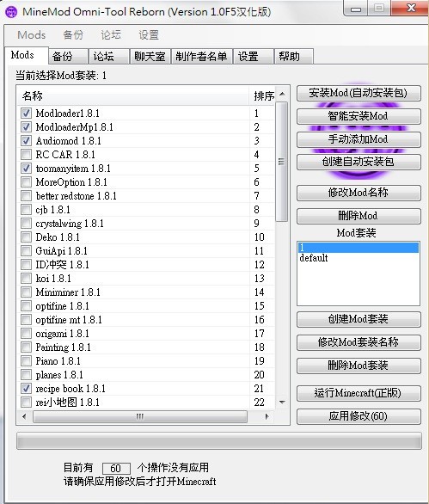Click the vertical scrollbar up arrow in the mod list

[x=282, y=95]
